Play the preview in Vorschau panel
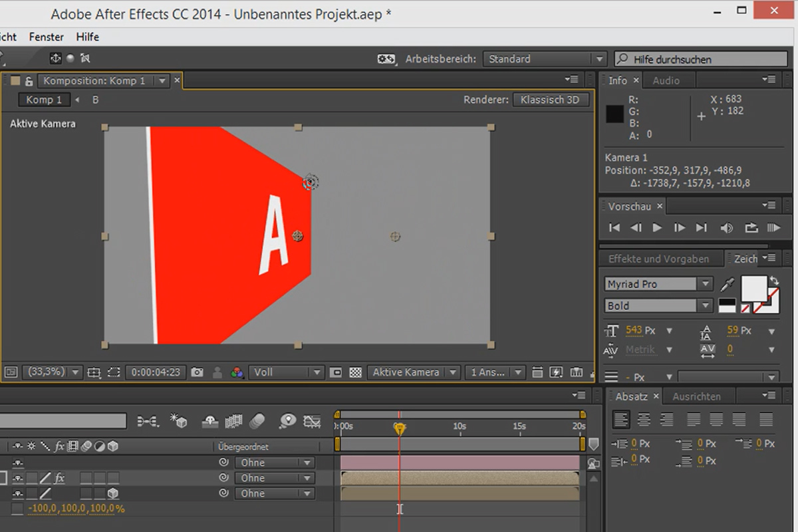Screen dimensions: 798x532 tap(657, 227)
